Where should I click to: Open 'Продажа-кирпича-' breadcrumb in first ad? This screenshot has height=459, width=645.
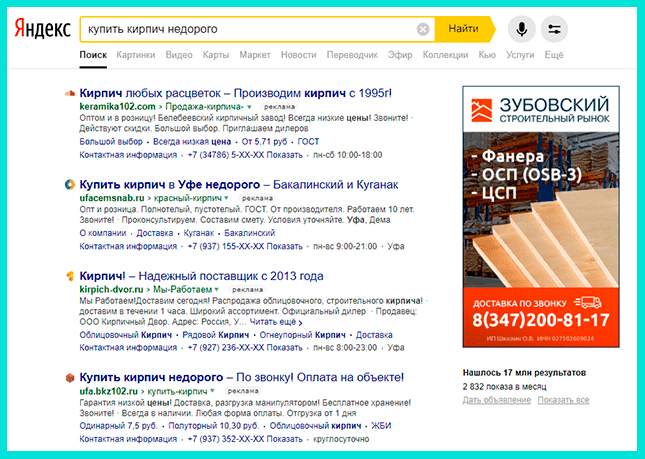point(204,107)
